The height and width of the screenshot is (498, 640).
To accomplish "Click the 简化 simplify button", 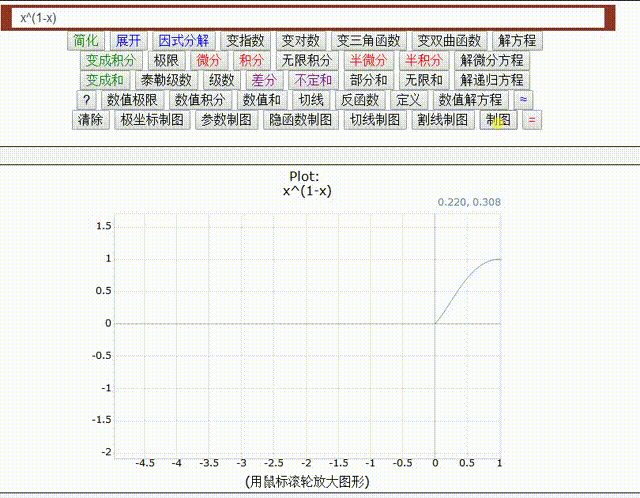I will [86, 41].
